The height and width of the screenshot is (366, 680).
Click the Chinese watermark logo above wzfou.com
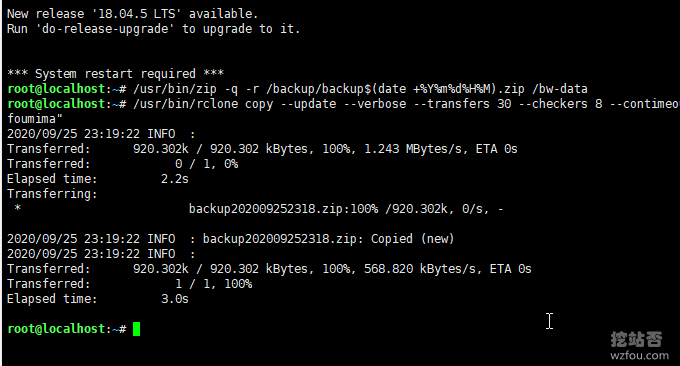tap(637, 339)
